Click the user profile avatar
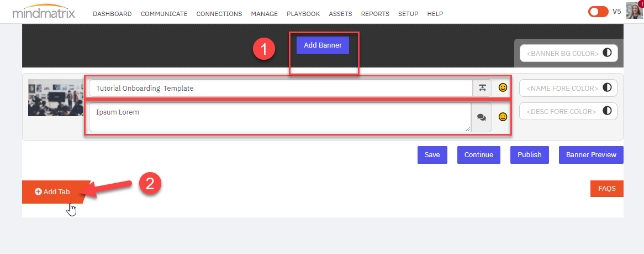Screen dimensions: 644x254 pyautogui.click(x=635, y=11)
